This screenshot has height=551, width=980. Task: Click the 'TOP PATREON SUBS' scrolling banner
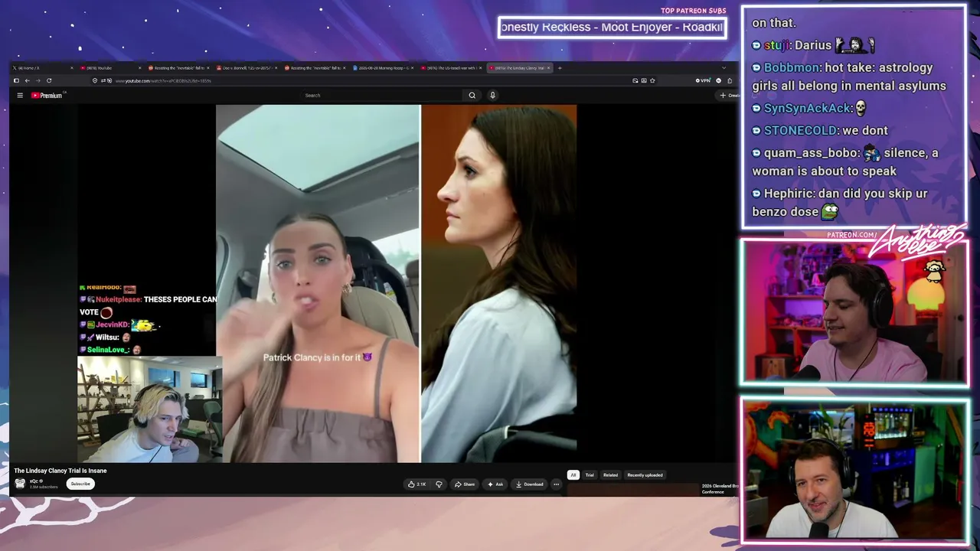612,28
